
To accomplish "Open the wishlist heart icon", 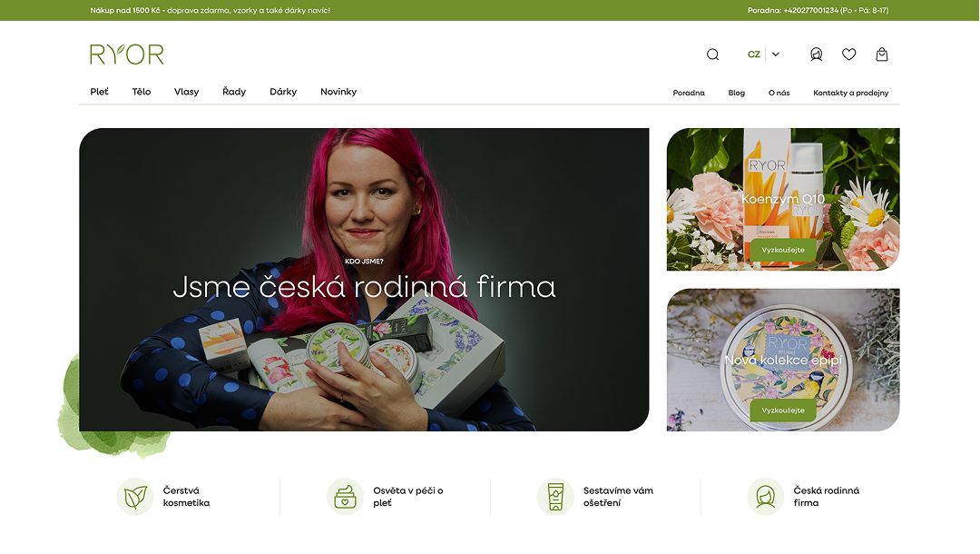I will (x=848, y=54).
